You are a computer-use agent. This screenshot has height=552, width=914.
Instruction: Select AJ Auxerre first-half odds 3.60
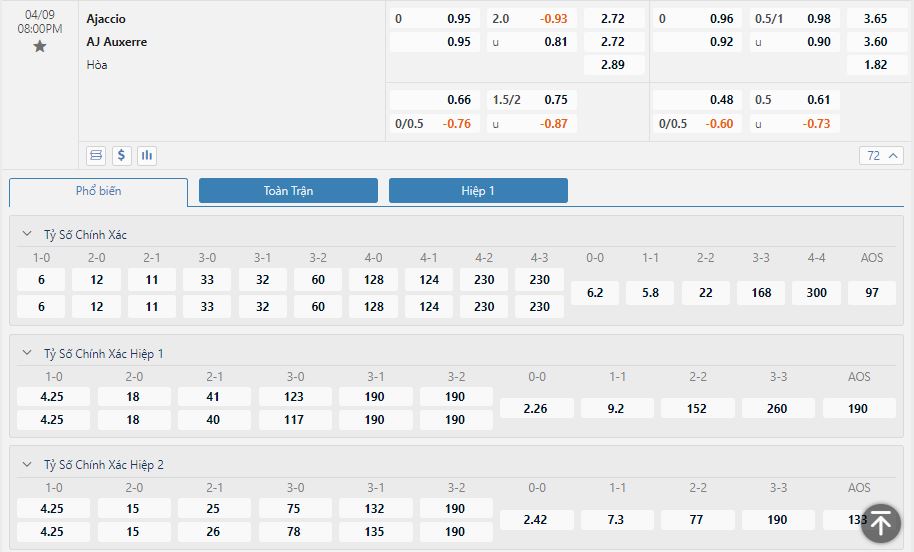coord(876,42)
